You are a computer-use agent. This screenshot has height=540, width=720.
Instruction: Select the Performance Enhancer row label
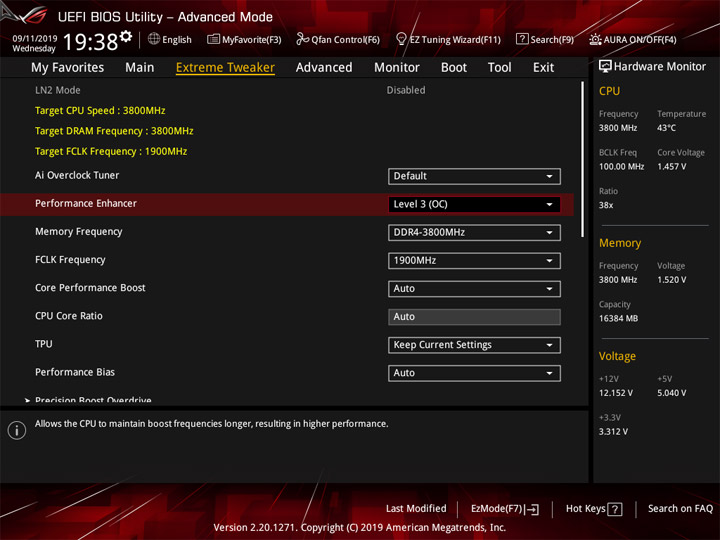(x=86, y=203)
